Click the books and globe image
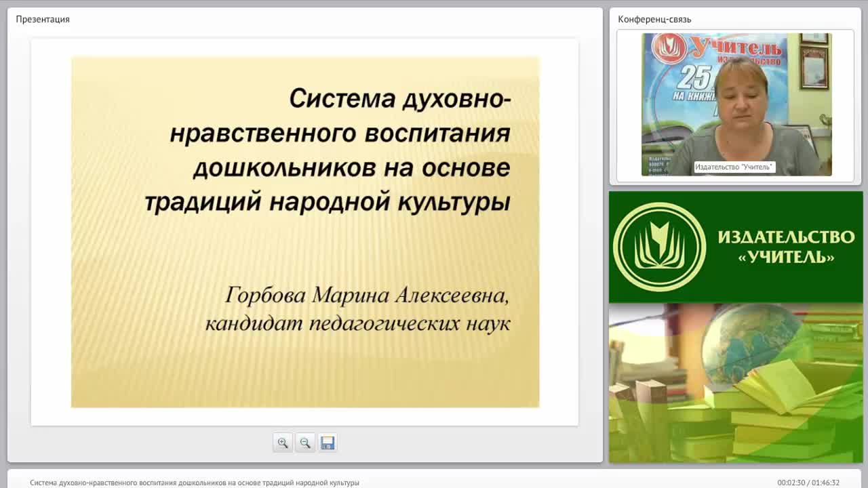 click(736, 383)
